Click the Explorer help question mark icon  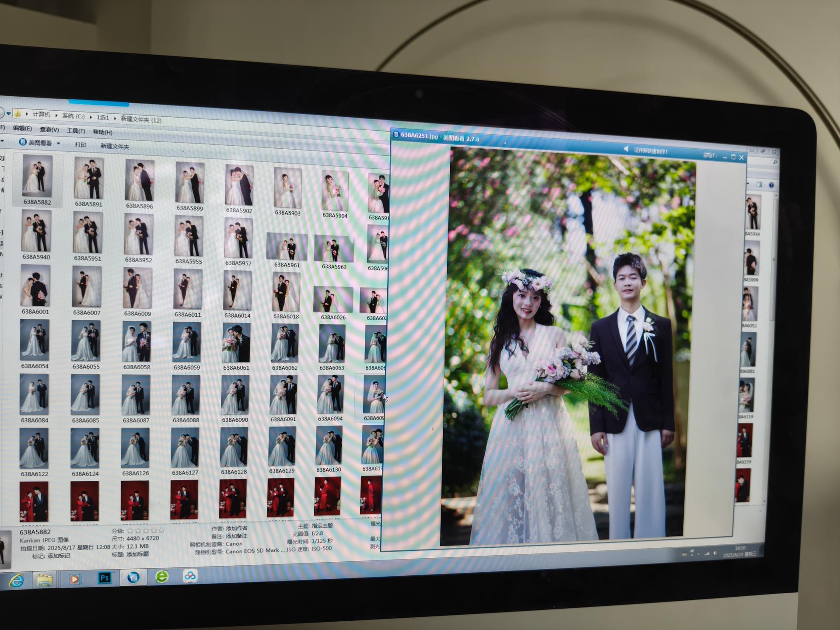(x=771, y=185)
